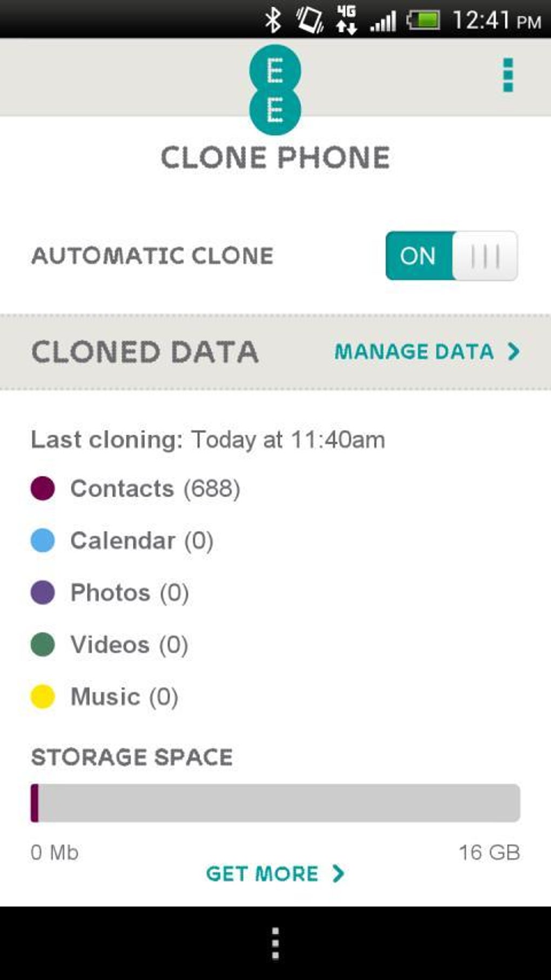Tap the screen rotation status icon
The height and width of the screenshot is (980, 551).
tap(310, 21)
